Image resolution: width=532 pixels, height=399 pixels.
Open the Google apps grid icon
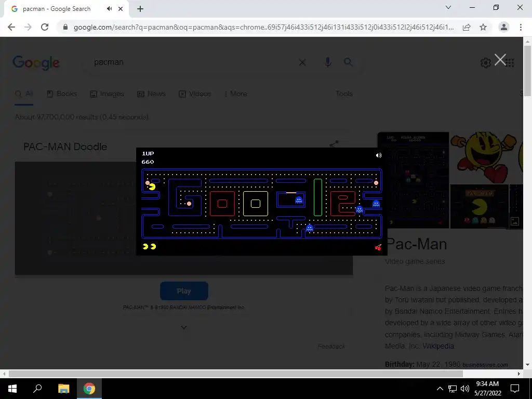[x=510, y=63]
